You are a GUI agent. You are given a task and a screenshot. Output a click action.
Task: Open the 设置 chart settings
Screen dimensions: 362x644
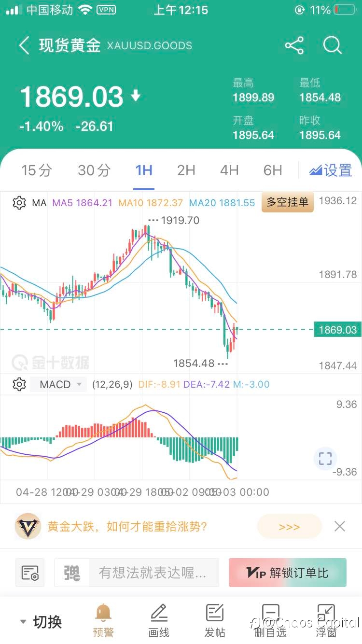[x=331, y=170]
